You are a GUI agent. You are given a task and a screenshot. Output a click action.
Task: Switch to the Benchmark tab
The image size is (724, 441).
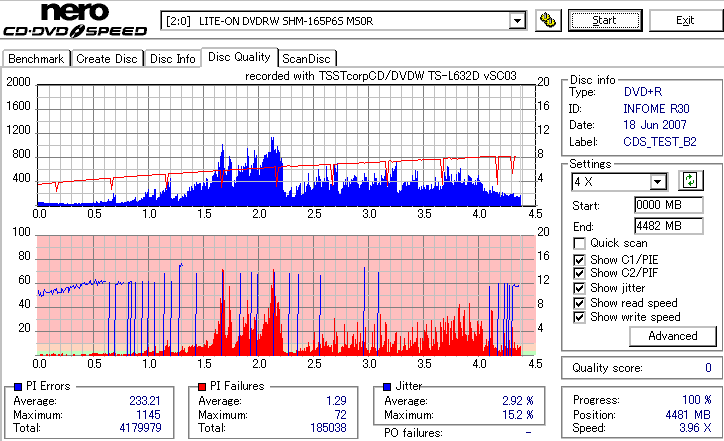coord(36,59)
